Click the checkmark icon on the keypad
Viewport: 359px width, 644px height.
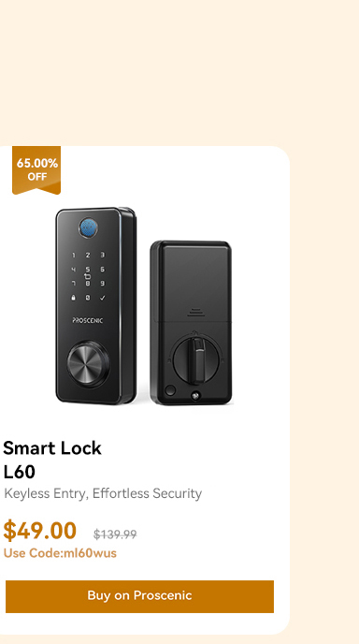click(102, 298)
